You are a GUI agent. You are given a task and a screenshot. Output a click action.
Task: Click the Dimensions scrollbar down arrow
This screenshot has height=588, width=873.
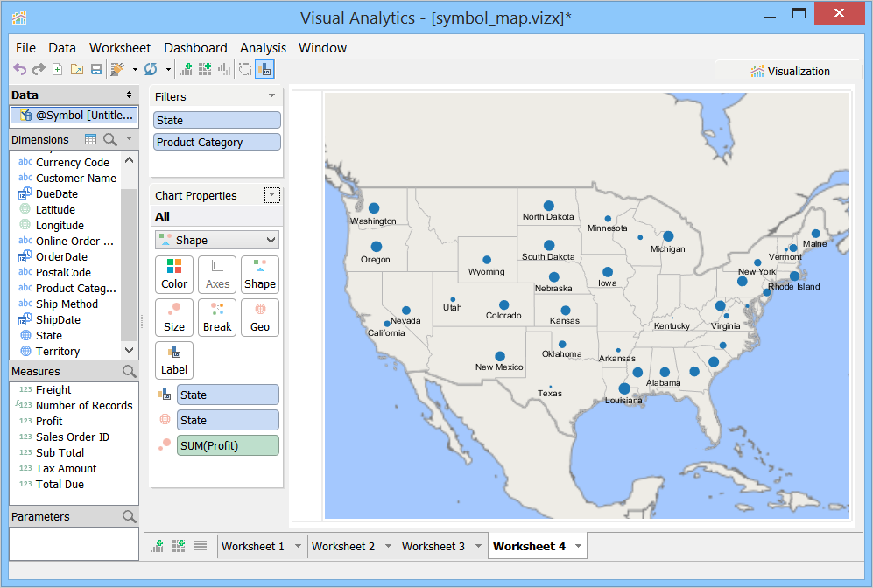[130, 351]
